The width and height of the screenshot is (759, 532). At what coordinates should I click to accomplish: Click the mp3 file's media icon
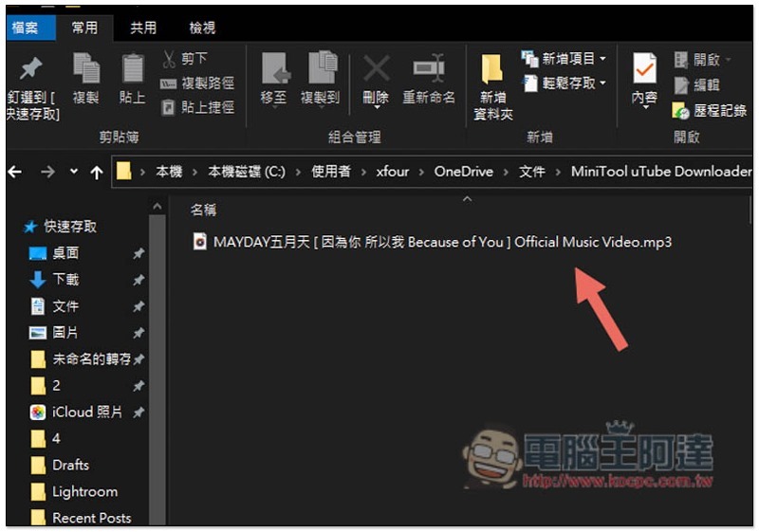[x=200, y=241]
